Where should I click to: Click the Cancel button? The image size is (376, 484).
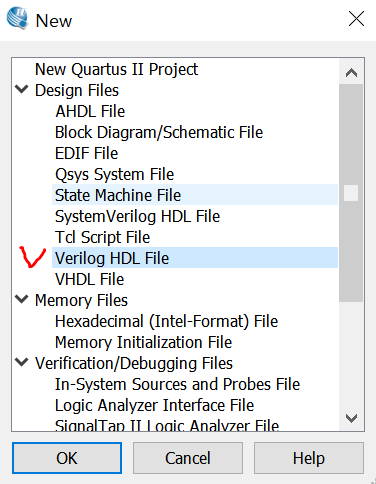188,458
